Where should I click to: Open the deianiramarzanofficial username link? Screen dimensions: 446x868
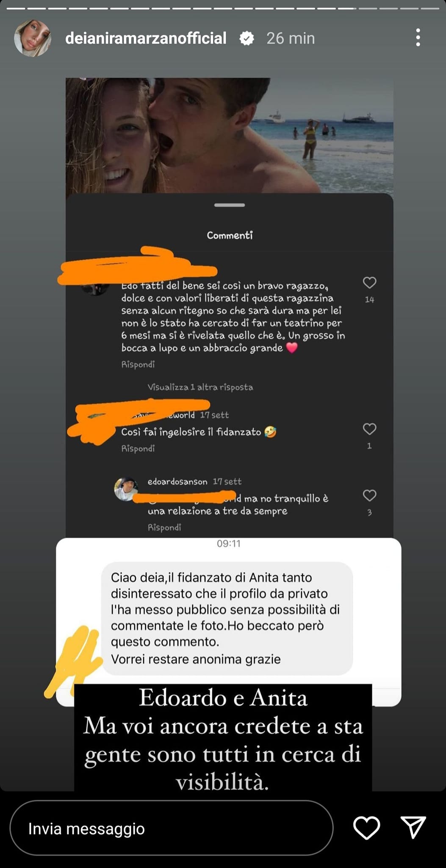tap(146, 39)
